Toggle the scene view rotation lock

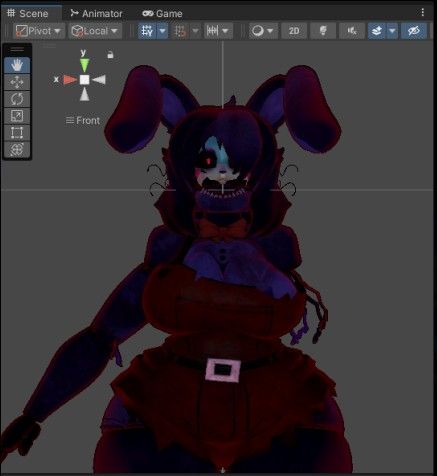point(110,55)
